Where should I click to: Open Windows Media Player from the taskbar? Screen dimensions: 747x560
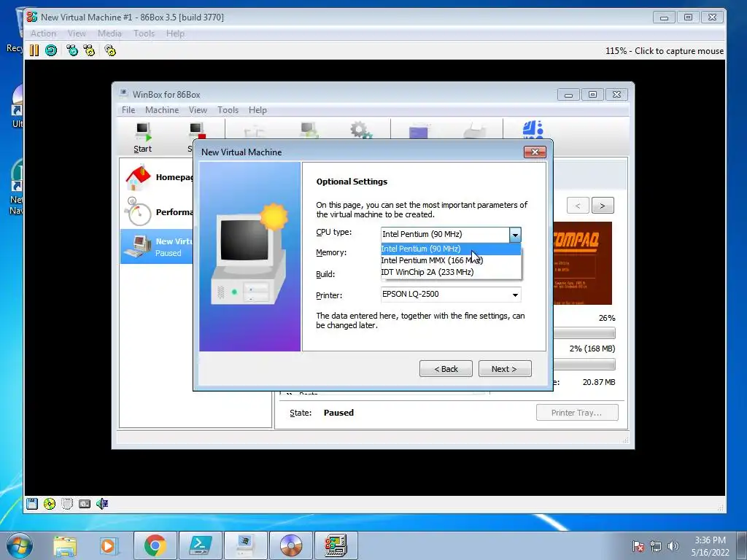(x=108, y=545)
